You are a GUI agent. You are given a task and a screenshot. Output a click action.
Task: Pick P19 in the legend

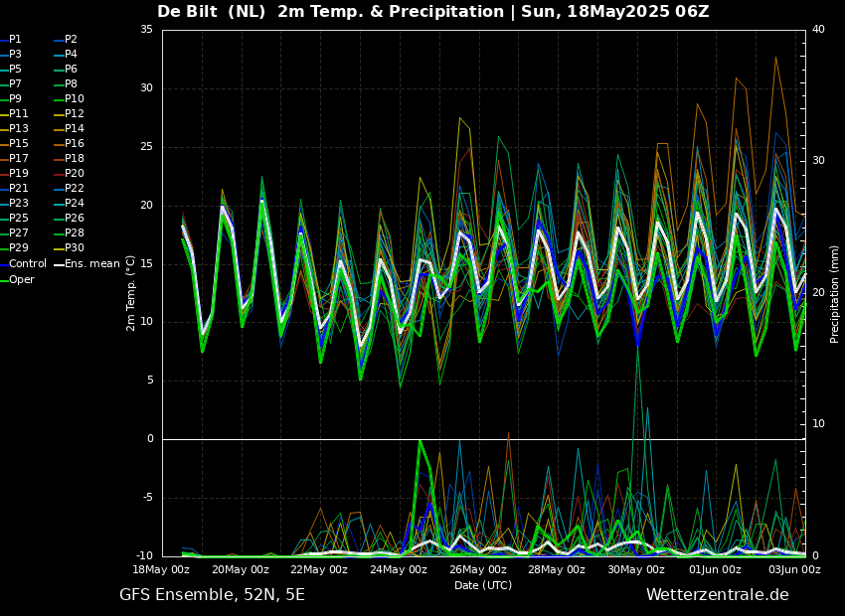pyautogui.click(x=14, y=174)
